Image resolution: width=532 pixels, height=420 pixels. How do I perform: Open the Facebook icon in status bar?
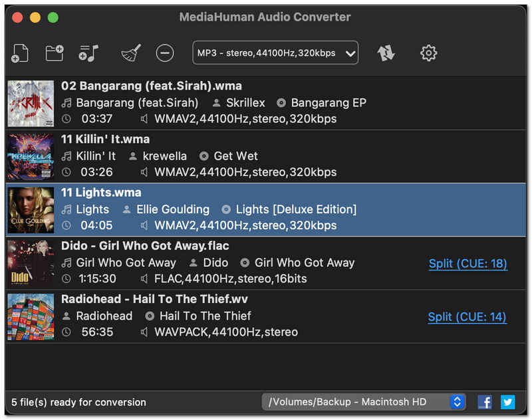[485, 402]
